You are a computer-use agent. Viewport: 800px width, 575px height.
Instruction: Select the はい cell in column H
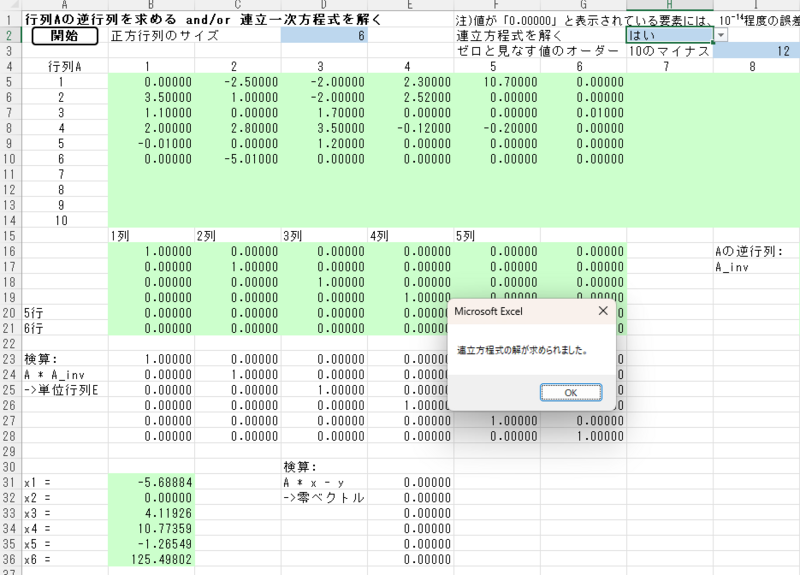(x=668, y=35)
